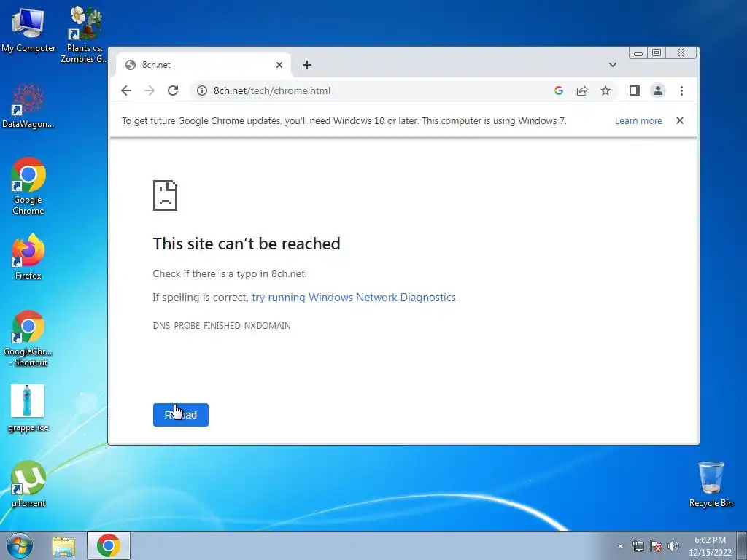Click the network tray icon

tap(638, 546)
